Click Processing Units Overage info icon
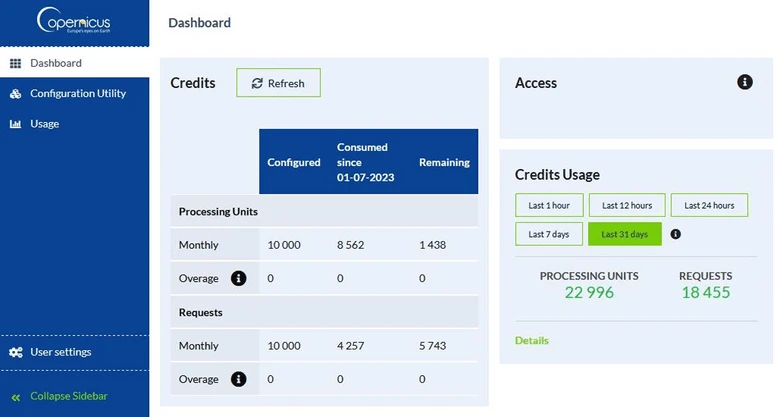 [238, 278]
